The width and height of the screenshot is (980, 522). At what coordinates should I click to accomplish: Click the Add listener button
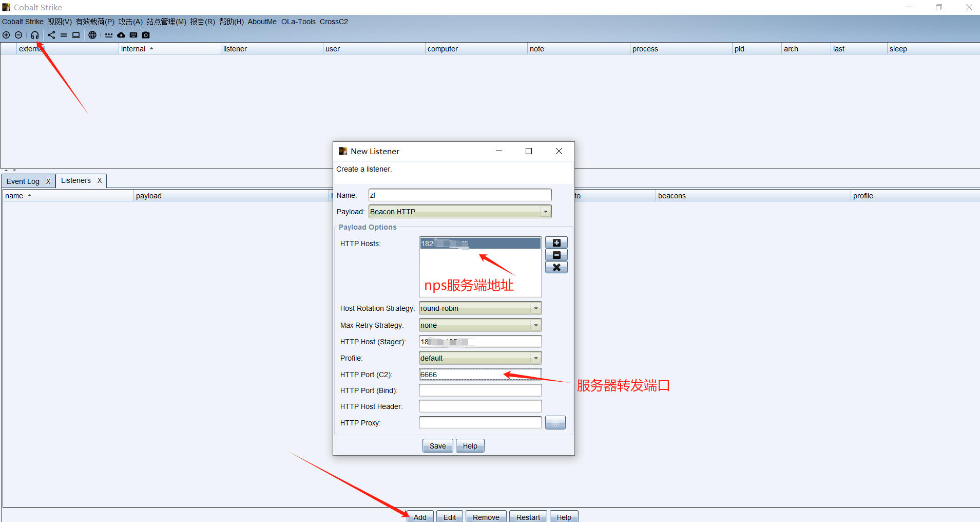(x=420, y=516)
